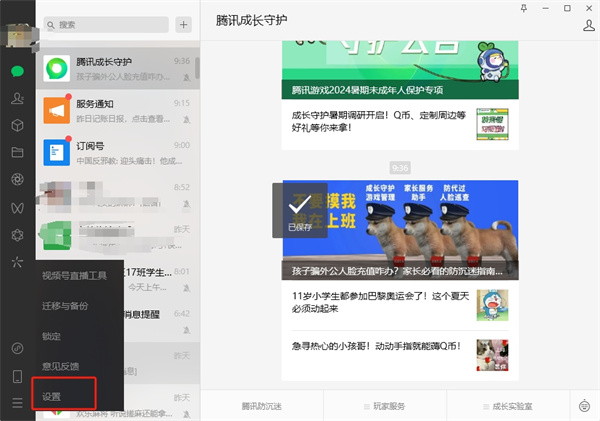Expand the 成长实验室 bottom menu
Screen dimensions: 600x421
508,406
